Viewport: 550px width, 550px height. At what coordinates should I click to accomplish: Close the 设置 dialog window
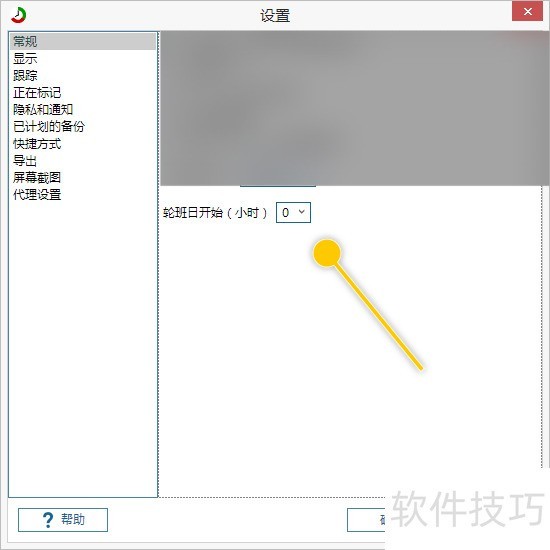pyautogui.click(x=527, y=12)
